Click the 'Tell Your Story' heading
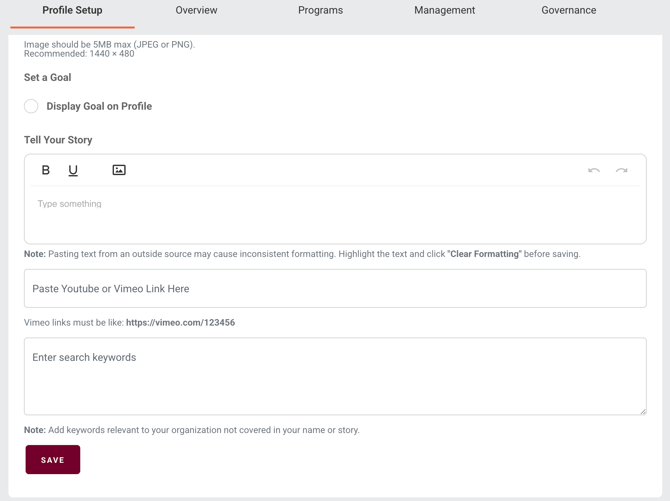The image size is (670, 501). pos(58,140)
